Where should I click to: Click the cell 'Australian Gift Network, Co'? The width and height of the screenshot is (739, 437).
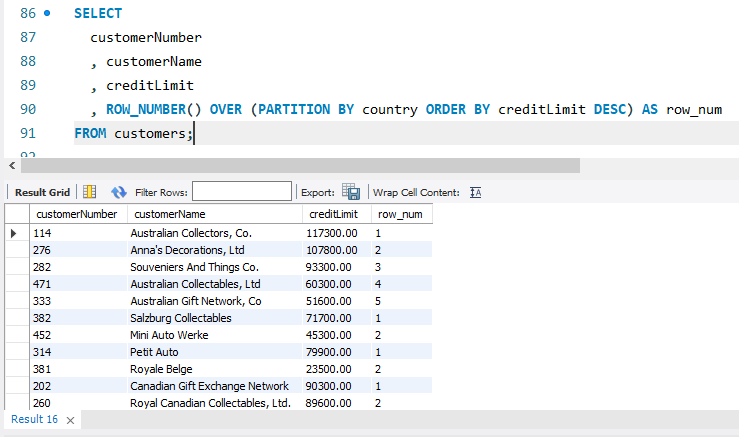coord(214,301)
